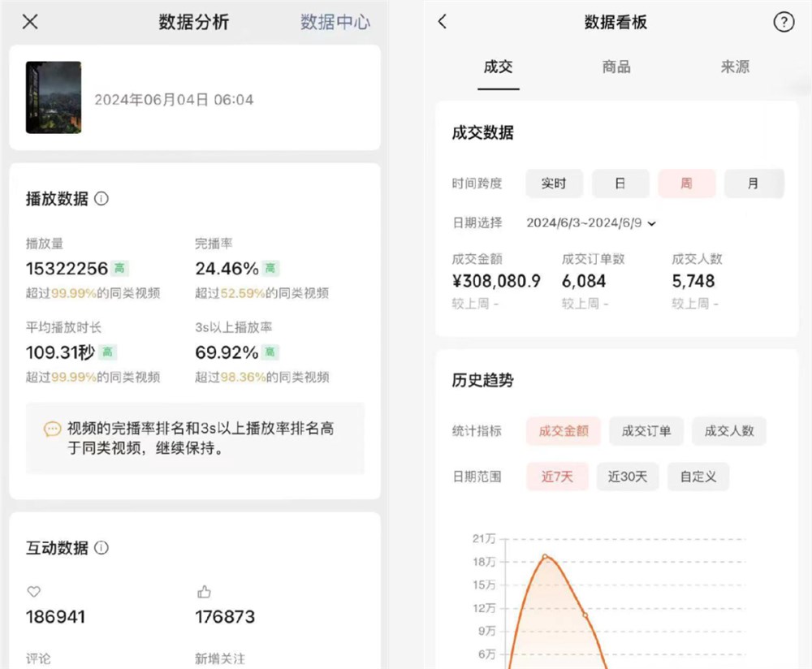Click the info icon next to 播放数据
Image resolution: width=812 pixels, height=669 pixels.
coord(100,199)
